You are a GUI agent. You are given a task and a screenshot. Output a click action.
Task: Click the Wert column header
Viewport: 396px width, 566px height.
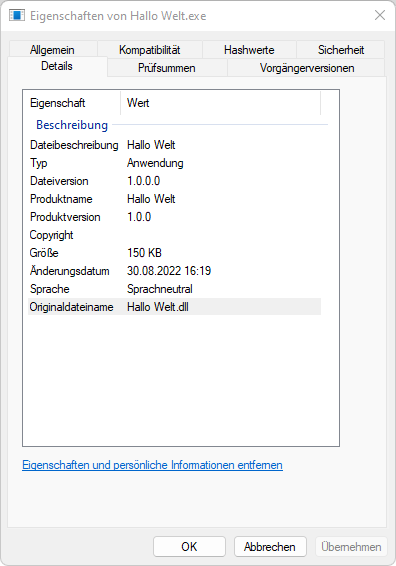pyautogui.click(x=221, y=103)
